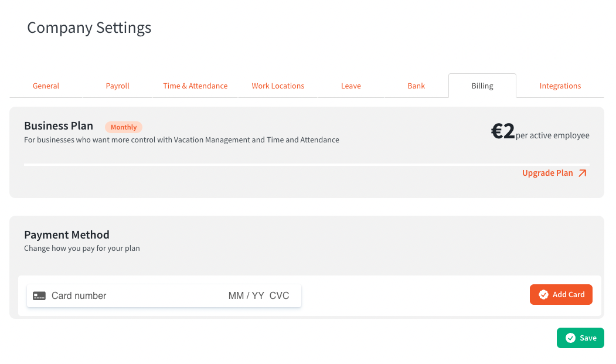Click the arrow icon beside Upgrade Plan

click(x=582, y=174)
